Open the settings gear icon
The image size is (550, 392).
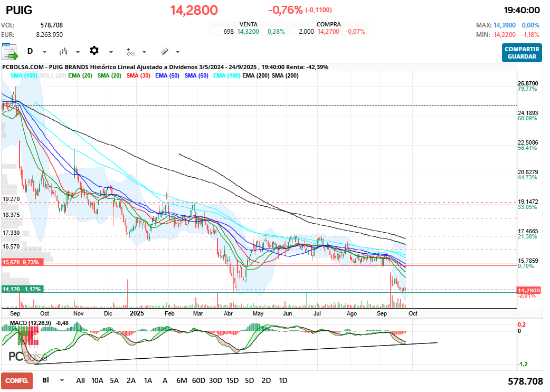94,51
